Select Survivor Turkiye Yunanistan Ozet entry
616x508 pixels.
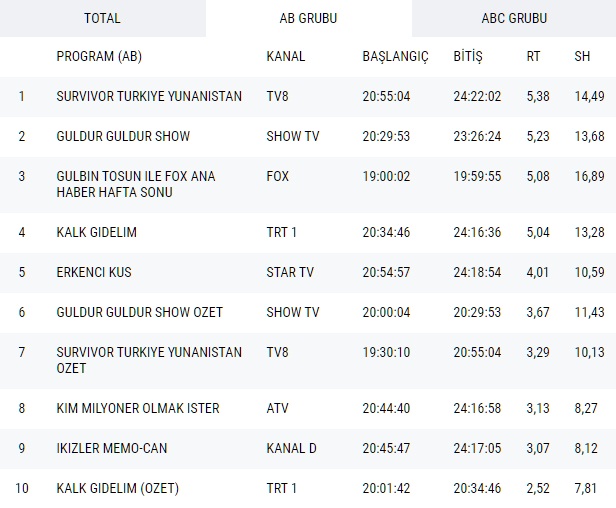pos(149,360)
